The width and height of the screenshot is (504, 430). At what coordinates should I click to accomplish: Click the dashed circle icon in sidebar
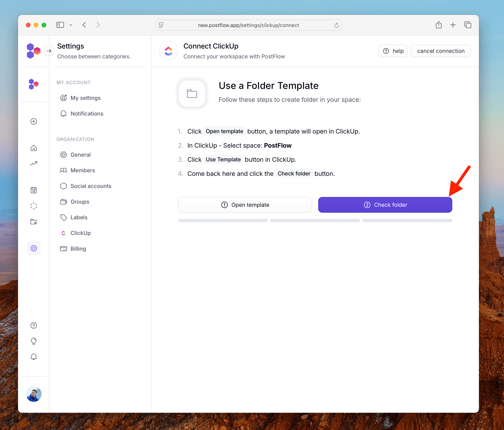[x=34, y=206]
